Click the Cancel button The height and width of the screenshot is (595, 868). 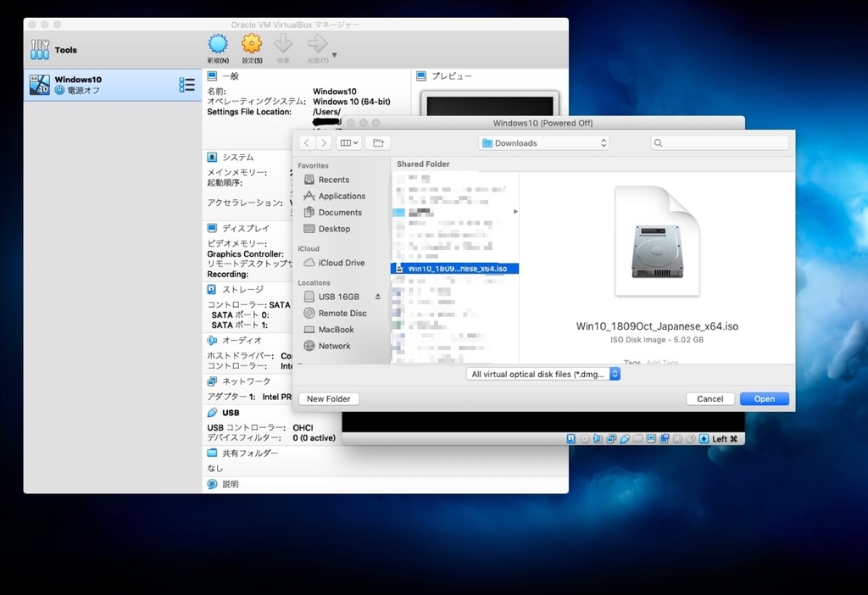point(710,398)
